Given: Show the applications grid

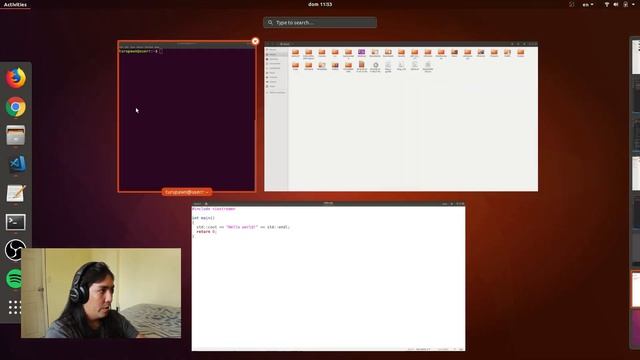Looking at the screenshot, I should (14, 307).
